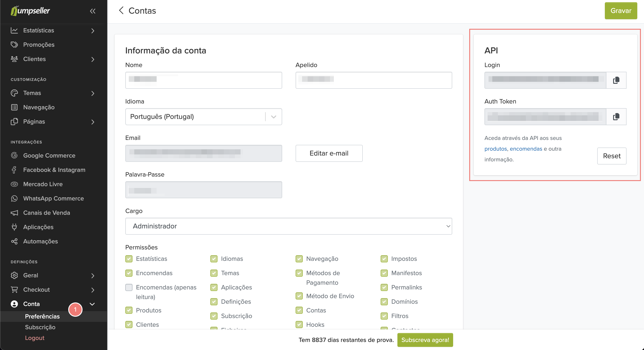Uncheck the Impostos permission checkbox
This screenshot has height=350, width=644.
pyautogui.click(x=384, y=259)
